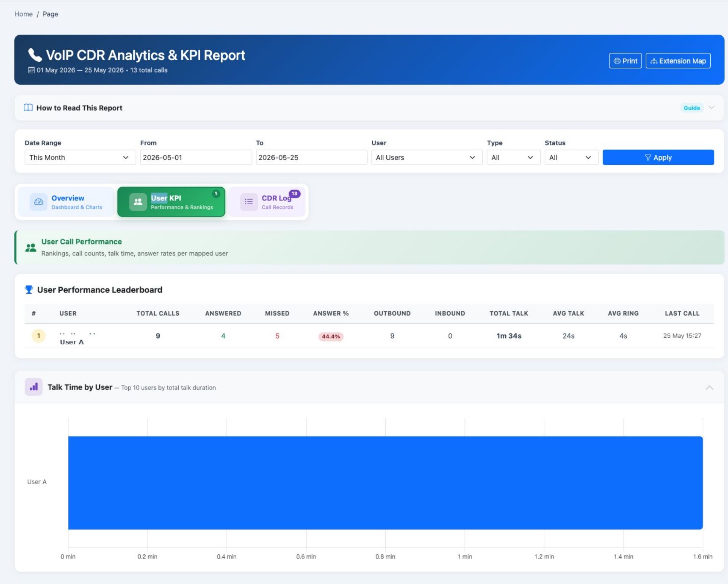Screen dimensions: 728x584
Task: Expand How to Read This Report chevron
Action: point(711,108)
